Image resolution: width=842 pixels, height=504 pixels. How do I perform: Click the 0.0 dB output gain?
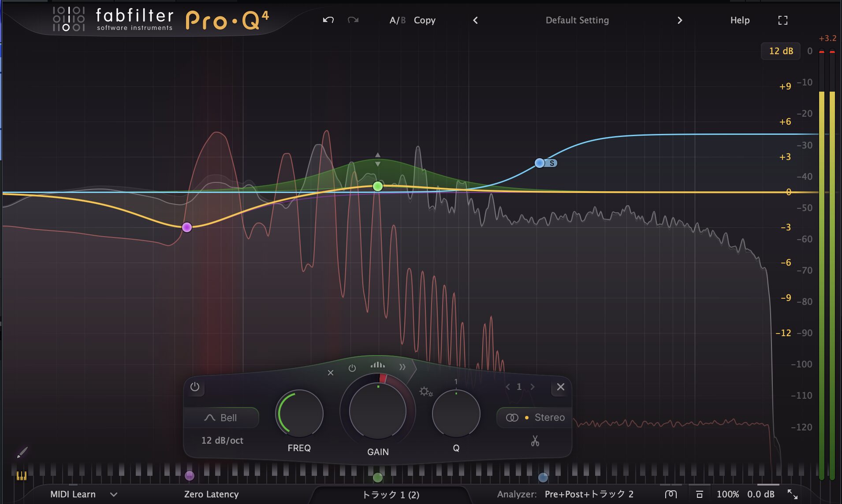click(x=760, y=494)
